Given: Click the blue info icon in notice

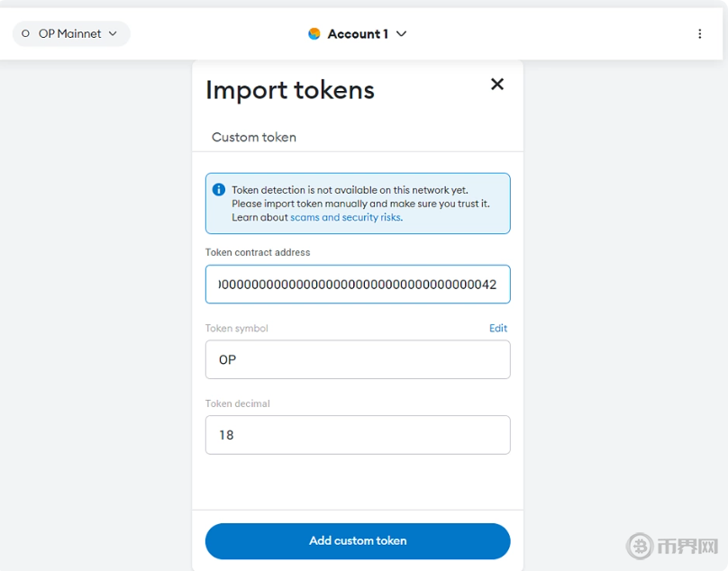Looking at the screenshot, I should coord(218,190).
